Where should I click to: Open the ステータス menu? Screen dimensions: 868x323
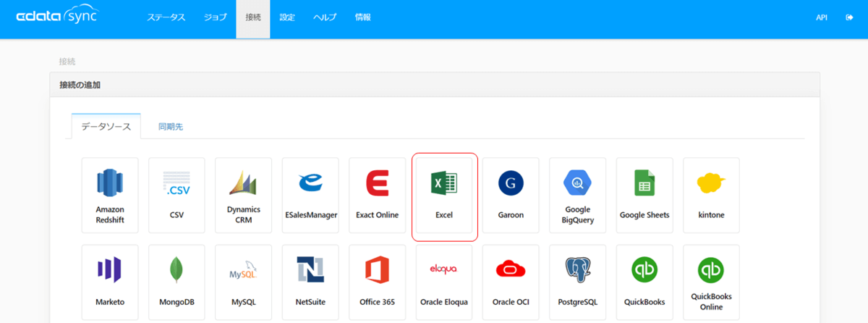coord(168,17)
